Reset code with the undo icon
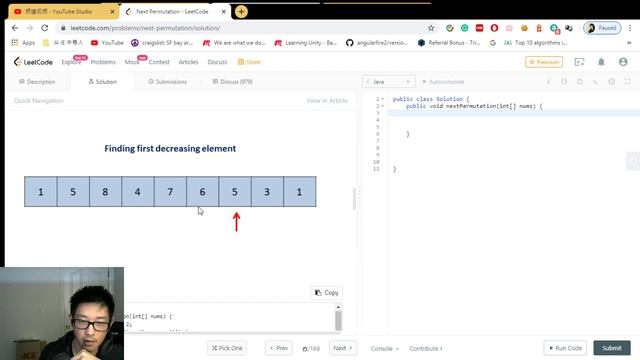The width and height of the screenshot is (640, 360). point(580,82)
